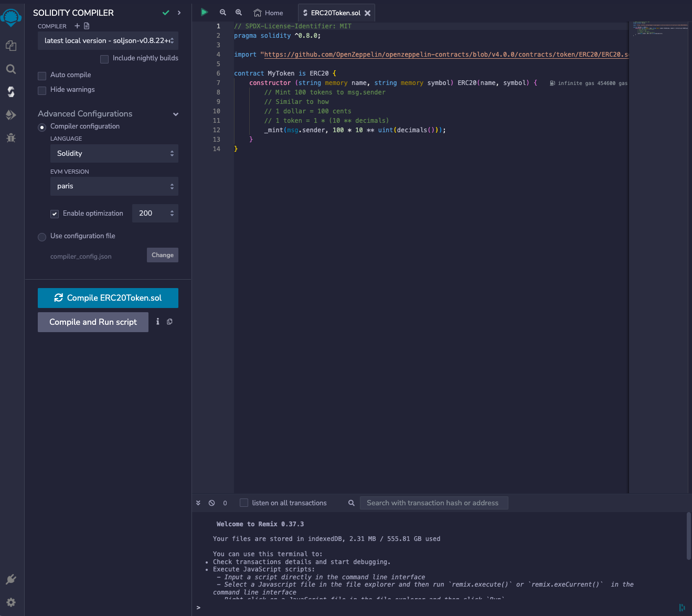Click the gas estimate icon on line 7
The image size is (692, 616).
[552, 83]
